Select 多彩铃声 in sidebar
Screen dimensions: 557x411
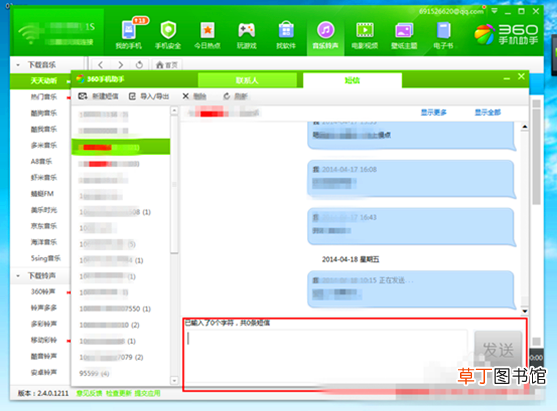(x=43, y=324)
